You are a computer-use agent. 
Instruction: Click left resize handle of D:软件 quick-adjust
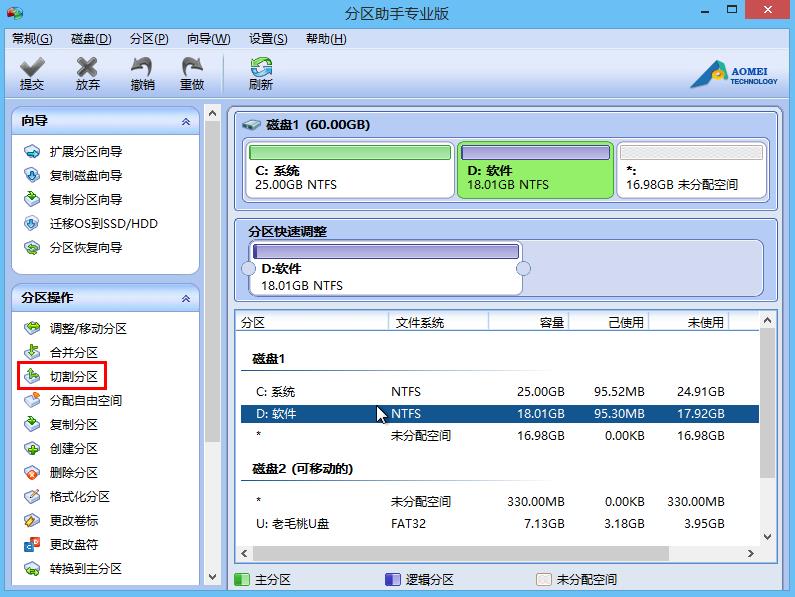tap(248, 268)
